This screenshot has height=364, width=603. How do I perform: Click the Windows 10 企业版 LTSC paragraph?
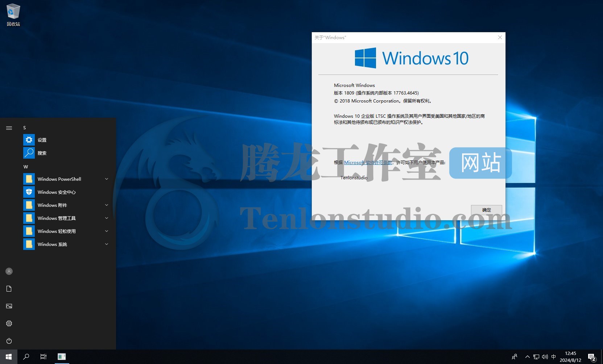click(x=409, y=119)
